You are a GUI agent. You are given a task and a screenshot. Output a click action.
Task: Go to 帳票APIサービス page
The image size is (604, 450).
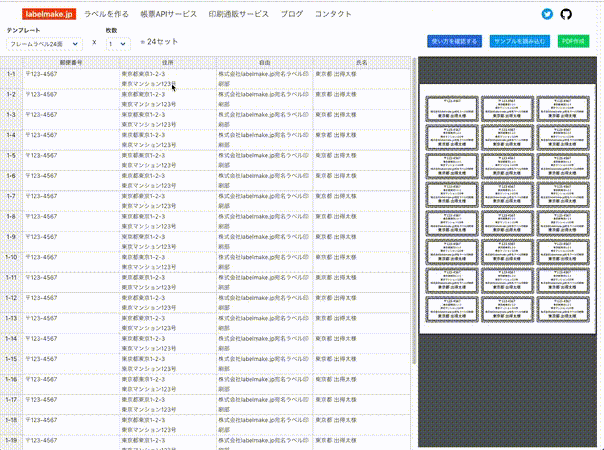pos(168,14)
